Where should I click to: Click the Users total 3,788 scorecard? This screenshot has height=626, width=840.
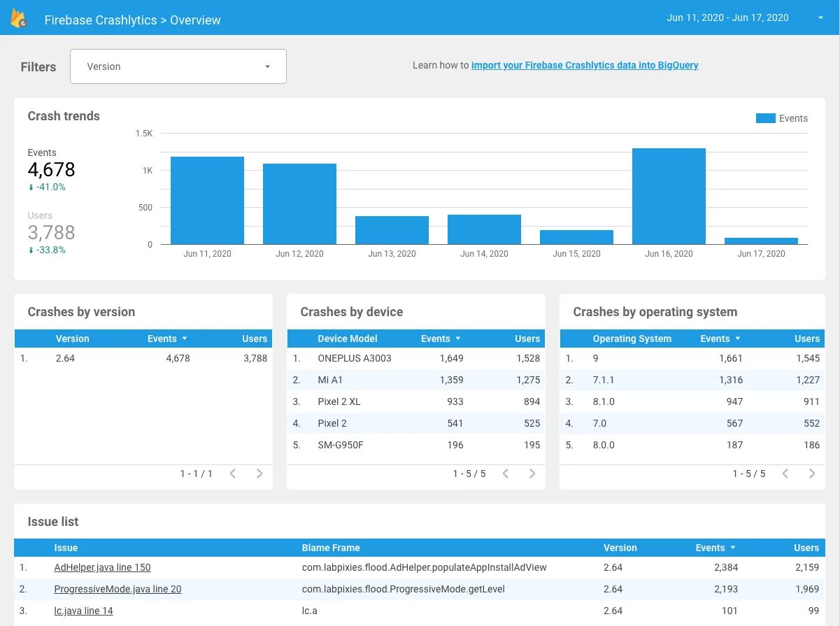[x=51, y=233]
